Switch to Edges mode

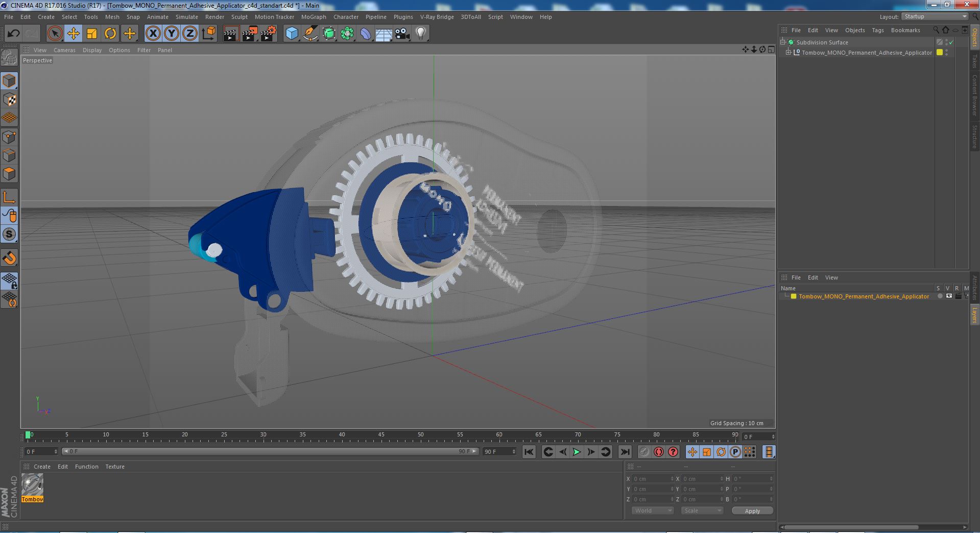(x=9, y=155)
